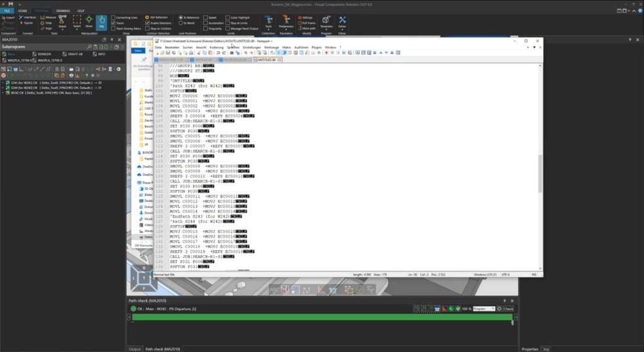This screenshot has width=644, height=352.
Task: Enable the Connecting Lines checkbox
Action: (113, 18)
